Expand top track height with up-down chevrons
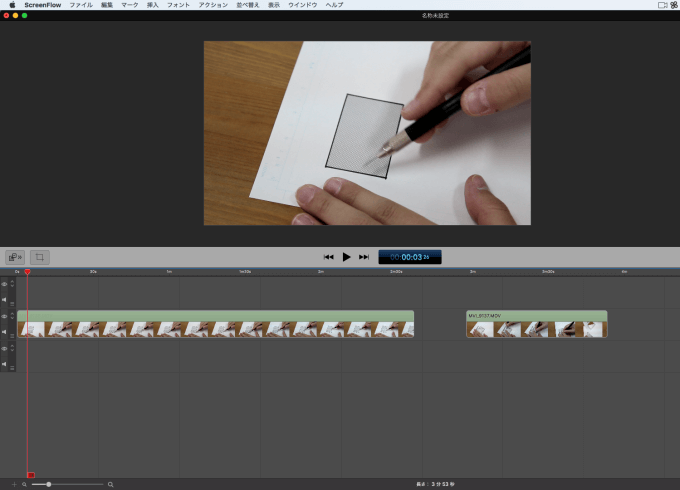 tap(12, 284)
